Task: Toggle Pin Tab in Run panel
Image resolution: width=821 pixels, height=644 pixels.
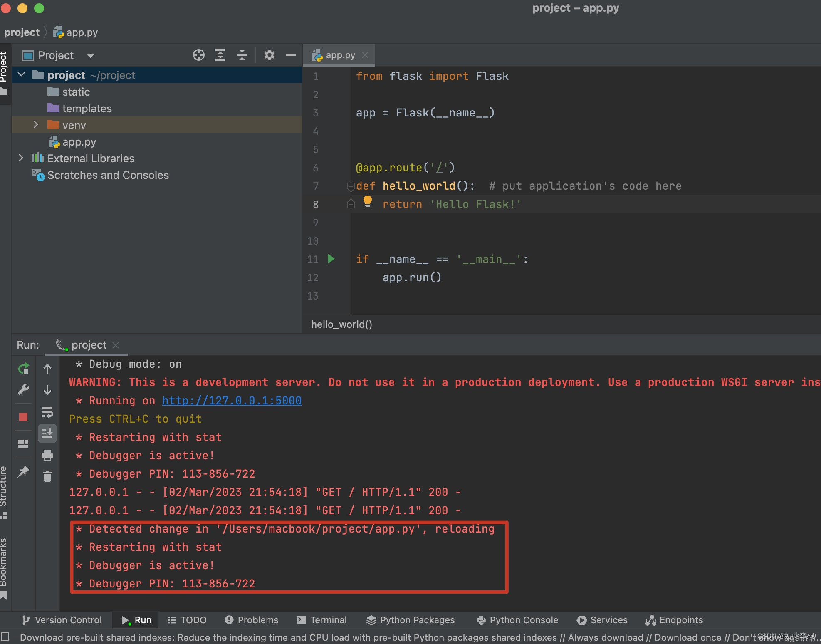Action: click(23, 472)
